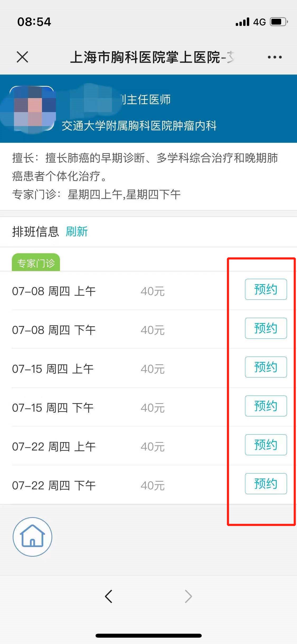297x644 pixels.
Task: Close the page with the X icon
Action: tap(23, 56)
